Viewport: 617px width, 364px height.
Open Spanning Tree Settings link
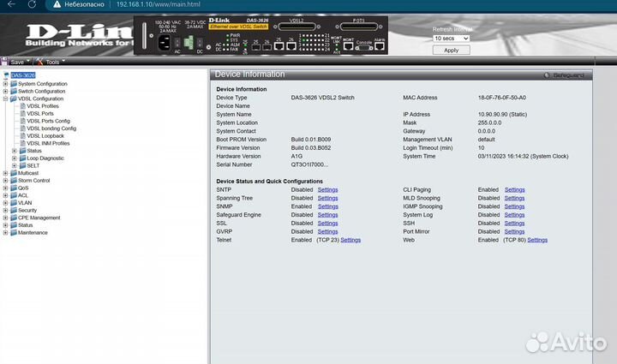click(327, 198)
